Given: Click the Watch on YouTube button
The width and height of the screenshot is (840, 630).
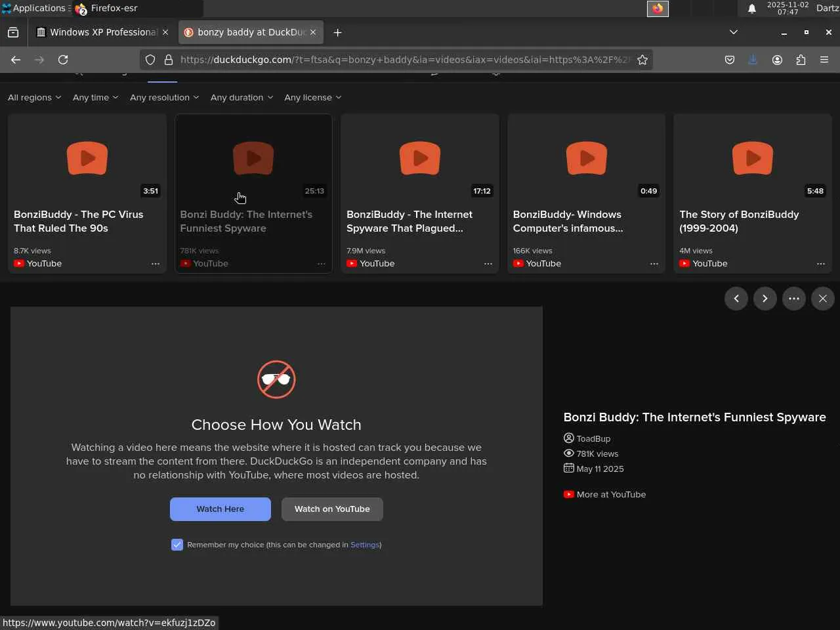Looking at the screenshot, I should 332,509.
